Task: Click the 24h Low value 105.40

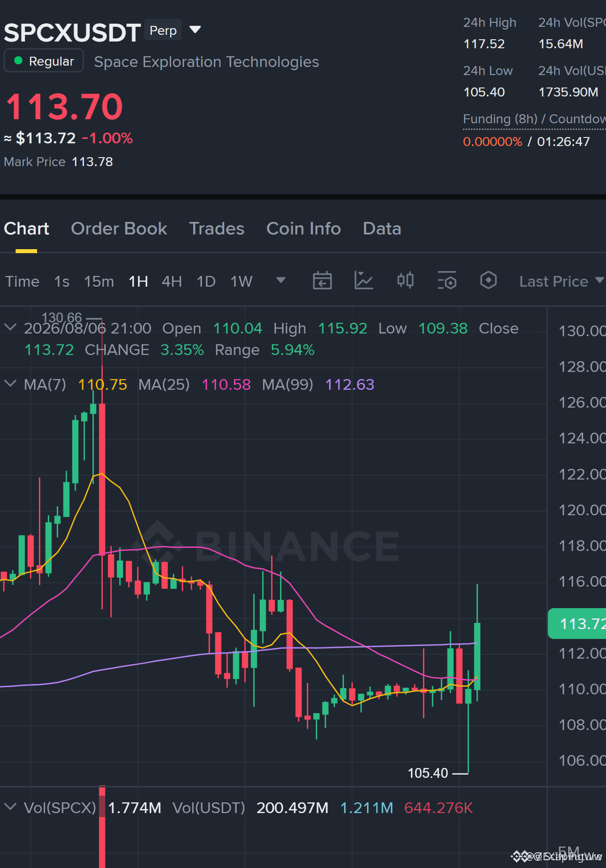Action: click(x=484, y=92)
